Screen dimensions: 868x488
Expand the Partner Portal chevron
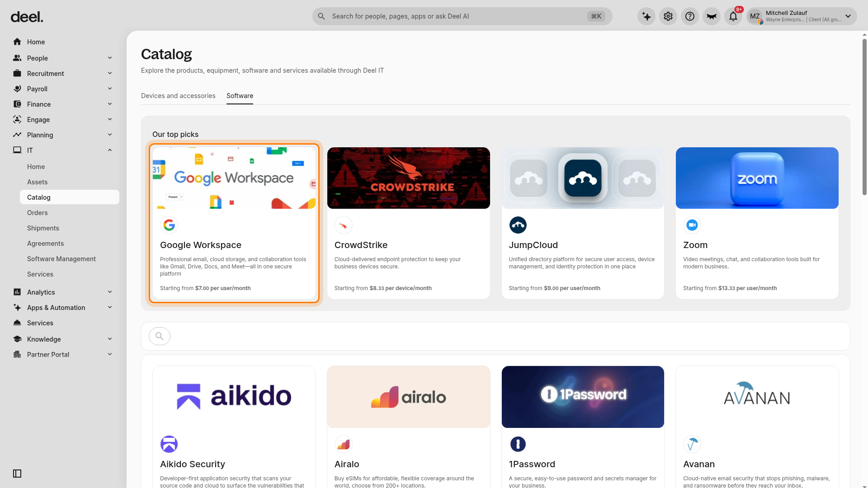(x=110, y=354)
